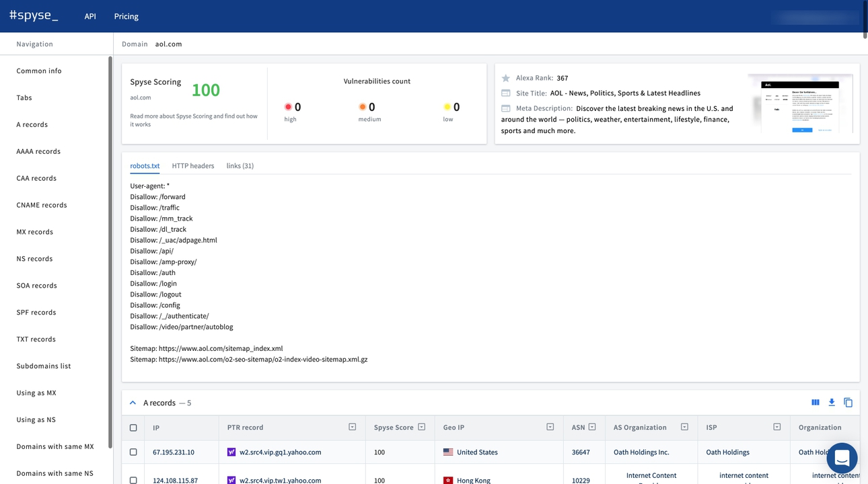Image resolution: width=868 pixels, height=484 pixels.
Task: Click the United States flag icon
Action: [448, 452]
